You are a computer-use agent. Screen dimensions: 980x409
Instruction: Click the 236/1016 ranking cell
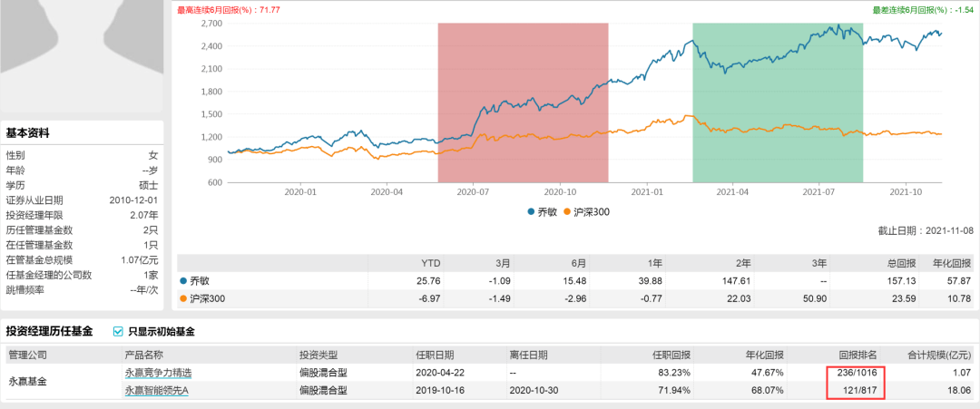pyautogui.click(x=854, y=373)
